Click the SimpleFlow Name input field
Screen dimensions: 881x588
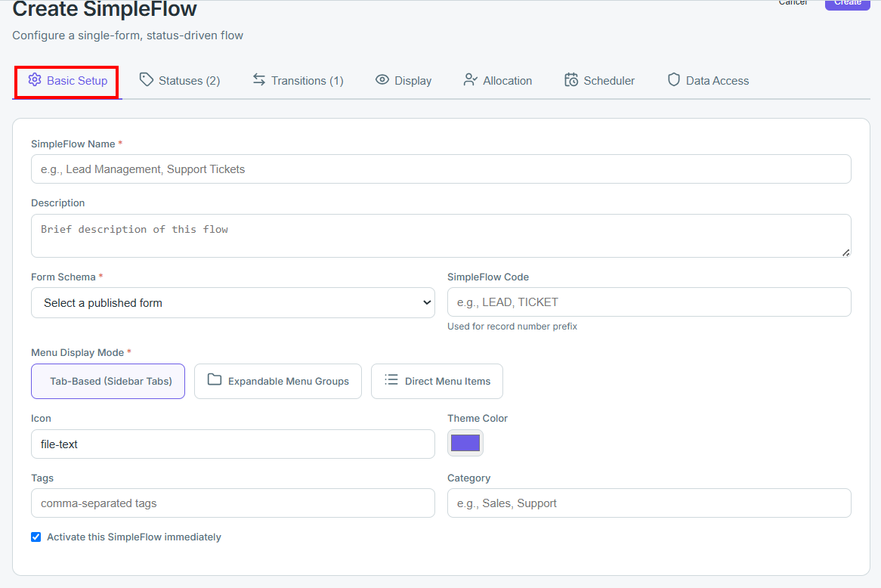tap(441, 169)
